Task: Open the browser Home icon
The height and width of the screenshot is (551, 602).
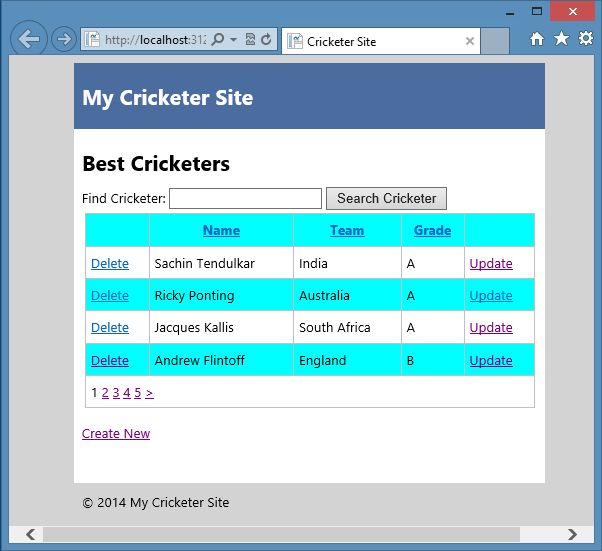Action: [x=537, y=38]
